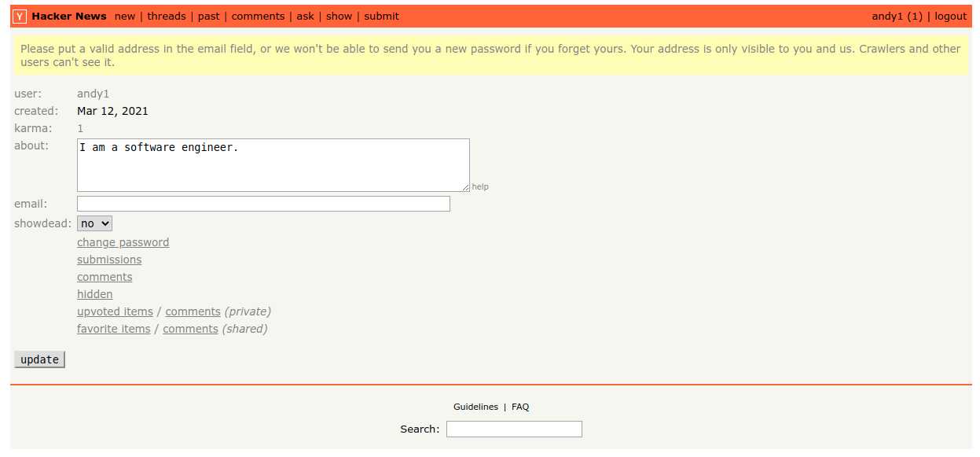
Task: Open the change password link
Action: pos(123,242)
